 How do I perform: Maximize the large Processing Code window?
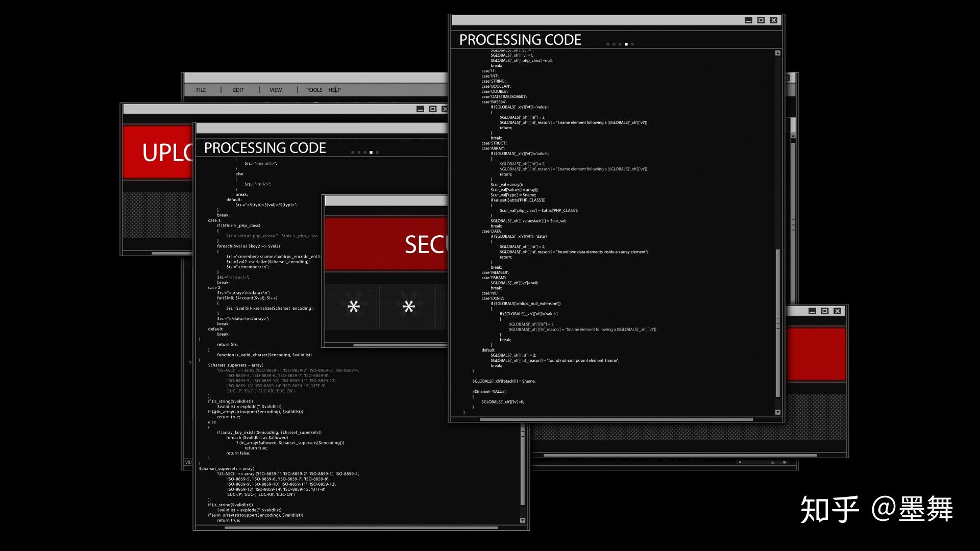pos(761,20)
